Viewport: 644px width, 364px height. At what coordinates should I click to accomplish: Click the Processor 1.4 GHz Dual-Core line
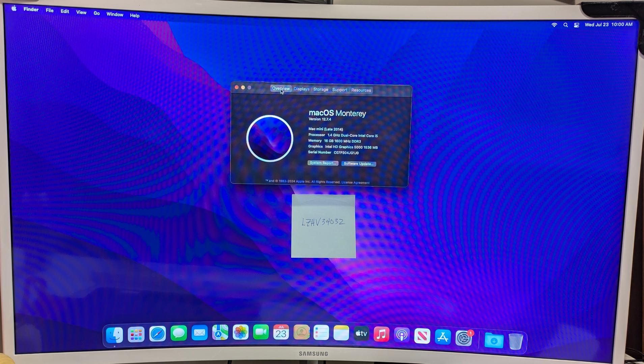(343, 135)
